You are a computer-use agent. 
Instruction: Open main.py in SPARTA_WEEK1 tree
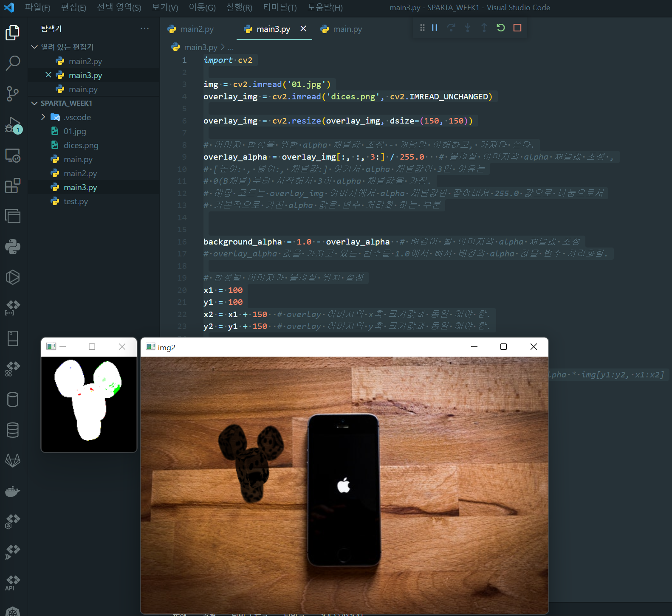(x=93, y=159)
